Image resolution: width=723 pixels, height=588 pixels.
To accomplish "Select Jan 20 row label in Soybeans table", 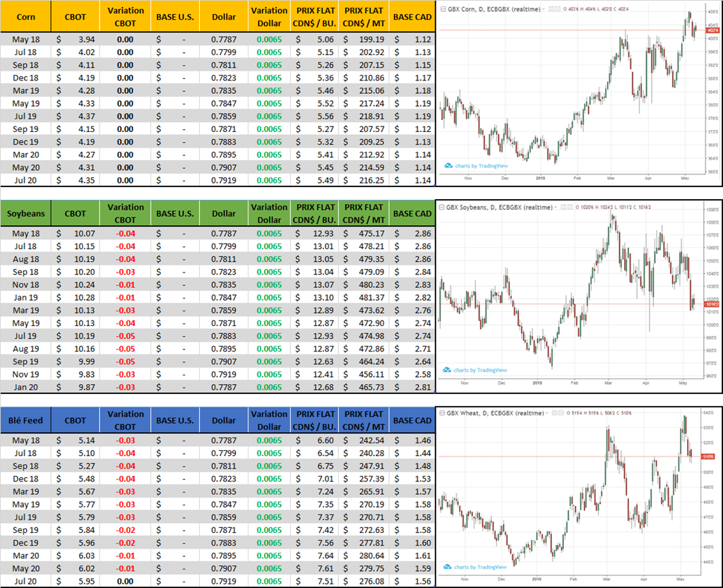I will (26, 387).
